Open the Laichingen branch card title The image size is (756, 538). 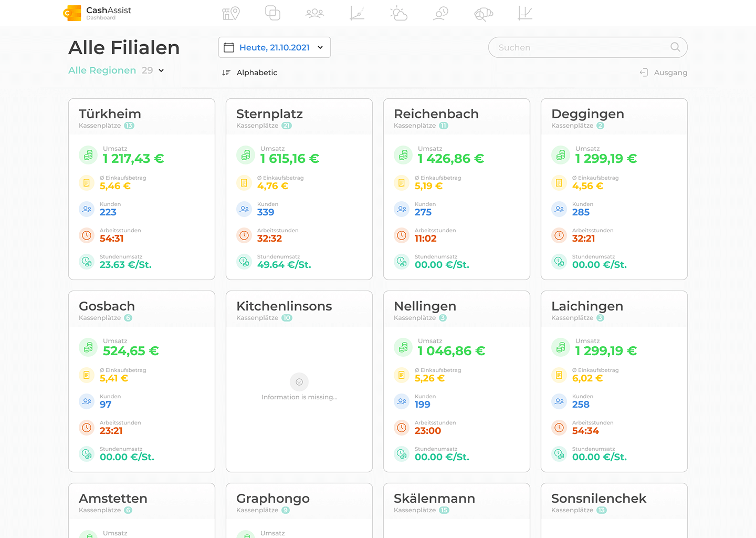tap(587, 307)
